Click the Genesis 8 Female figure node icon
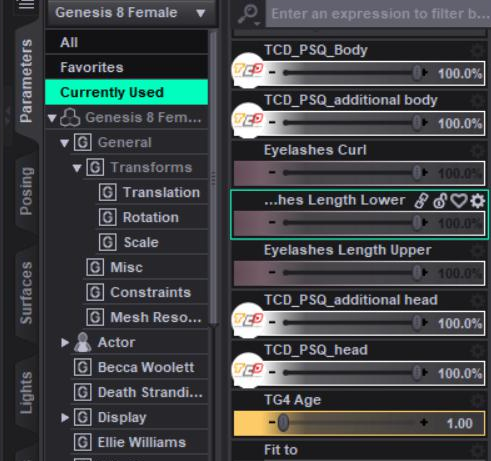The image size is (491, 461). (x=70, y=118)
